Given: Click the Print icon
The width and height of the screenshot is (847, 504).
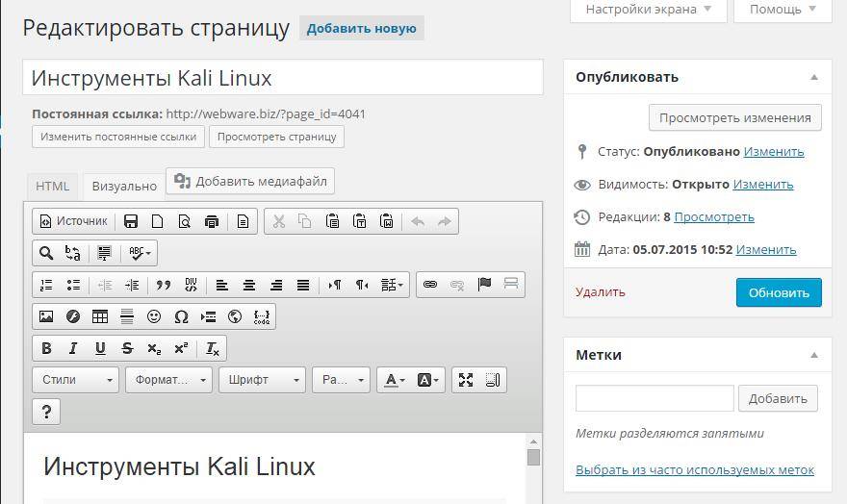Looking at the screenshot, I should (212, 221).
